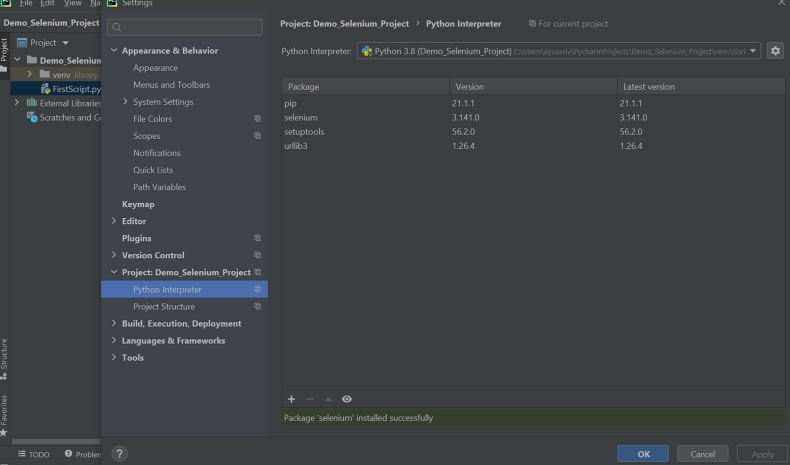The image size is (790, 465).
Task: Click the settings search field
Action: 185,27
